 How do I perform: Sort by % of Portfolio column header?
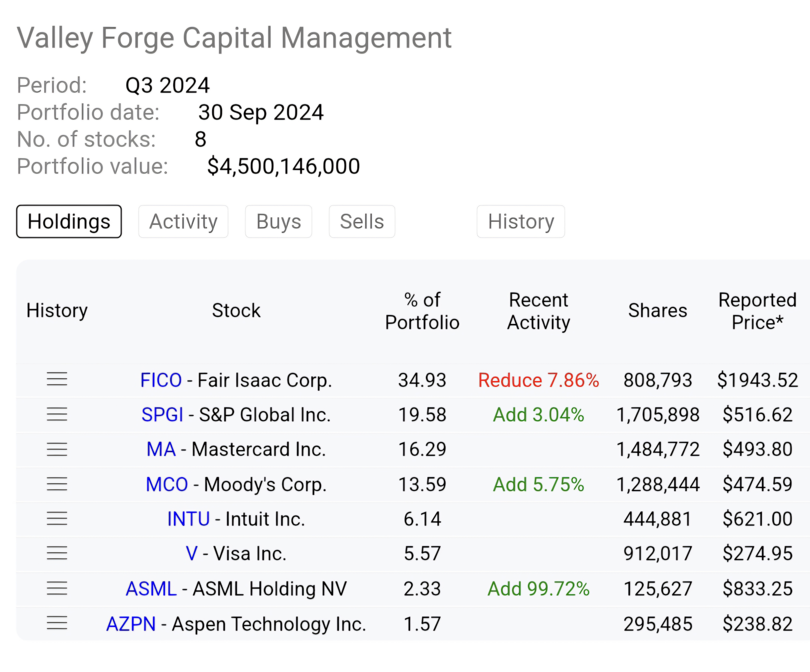(x=422, y=311)
